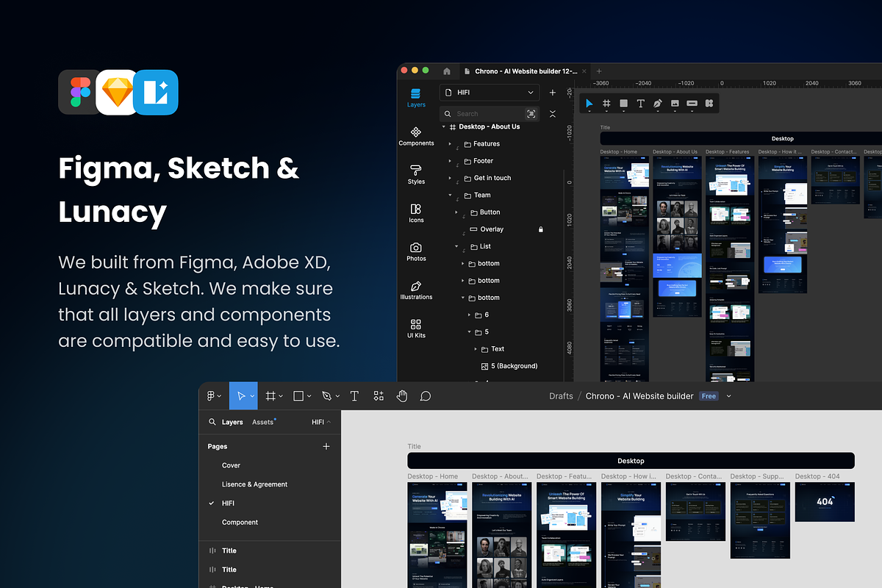
Task: Select the Lunacy Rectangle shape tool
Action: click(623, 104)
